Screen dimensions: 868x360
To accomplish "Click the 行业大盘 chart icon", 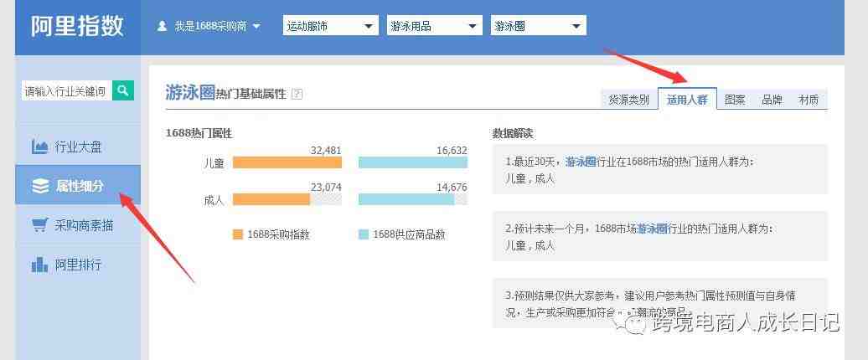I will pos(40,147).
